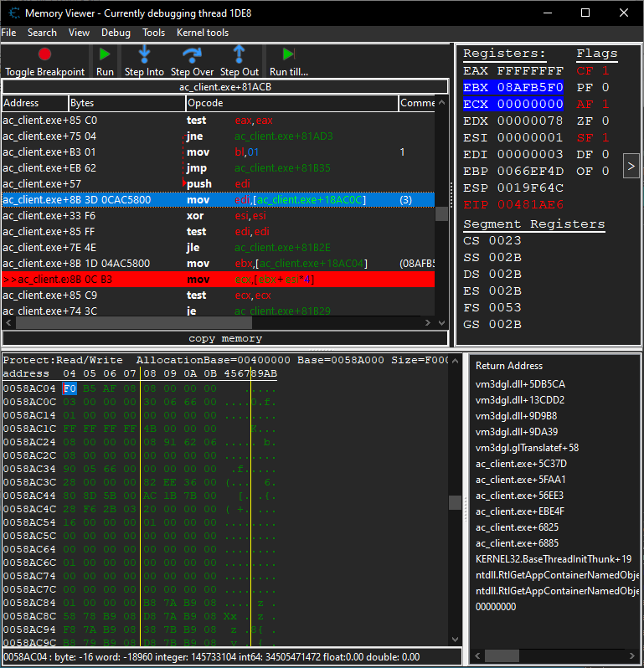Screen dimensions: 644x668
Task: Click the Cheat Engine title bar icon
Action: (13, 13)
